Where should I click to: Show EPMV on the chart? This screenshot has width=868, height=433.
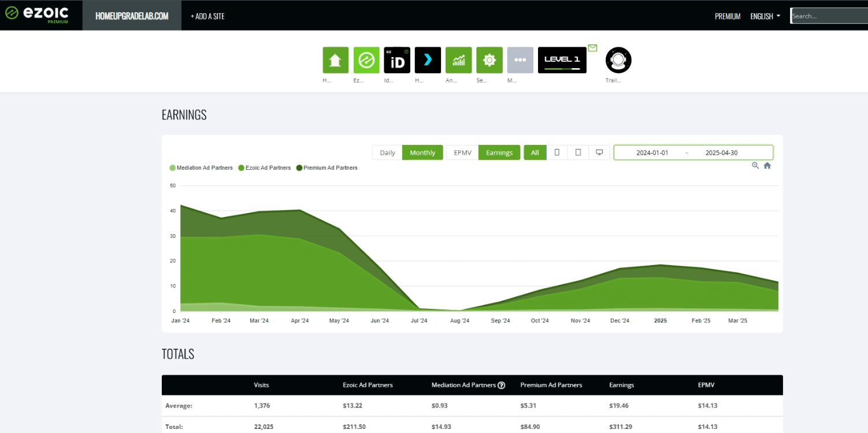pos(463,152)
